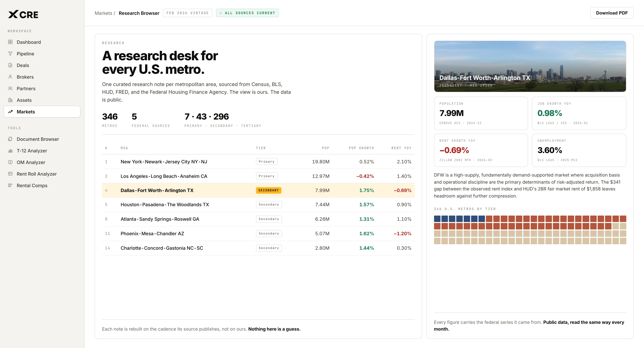This screenshot has height=348, width=644.
Task: Click the Brokers person icon
Action: tap(10, 77)
